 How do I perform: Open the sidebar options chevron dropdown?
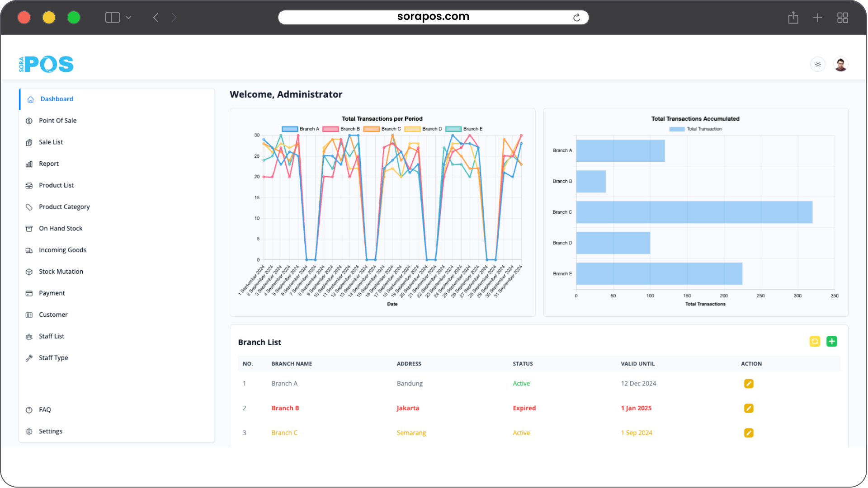coord(129,17)
